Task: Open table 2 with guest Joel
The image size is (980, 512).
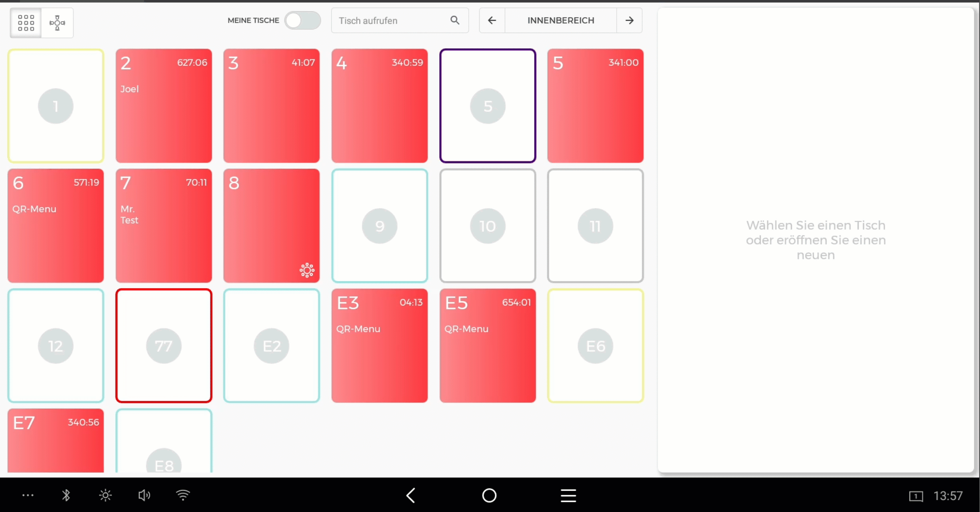Action: pyautogui.click(x=164, y=106)
